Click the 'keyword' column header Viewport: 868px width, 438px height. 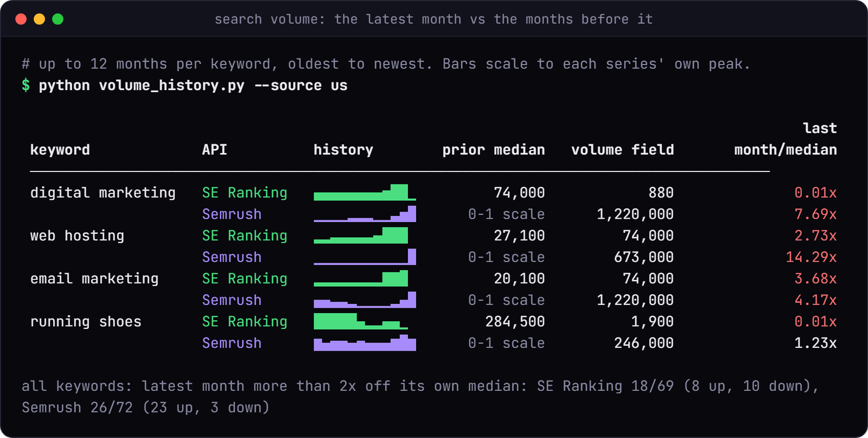pyautogui.click(x=60, y=150)
